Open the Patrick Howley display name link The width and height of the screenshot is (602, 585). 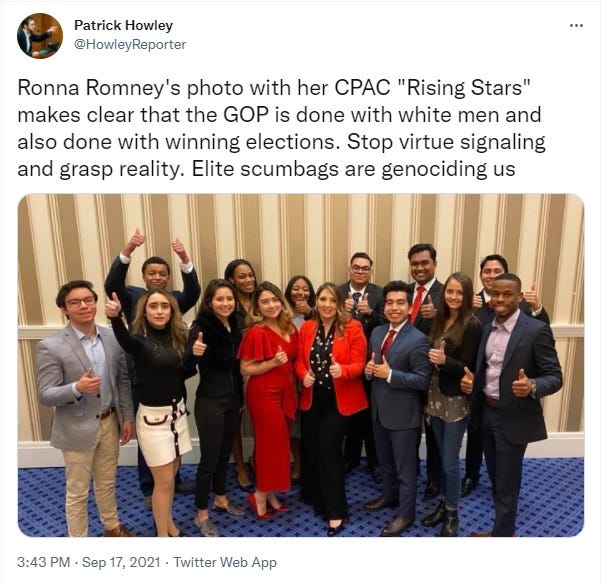tap(123, 25)
